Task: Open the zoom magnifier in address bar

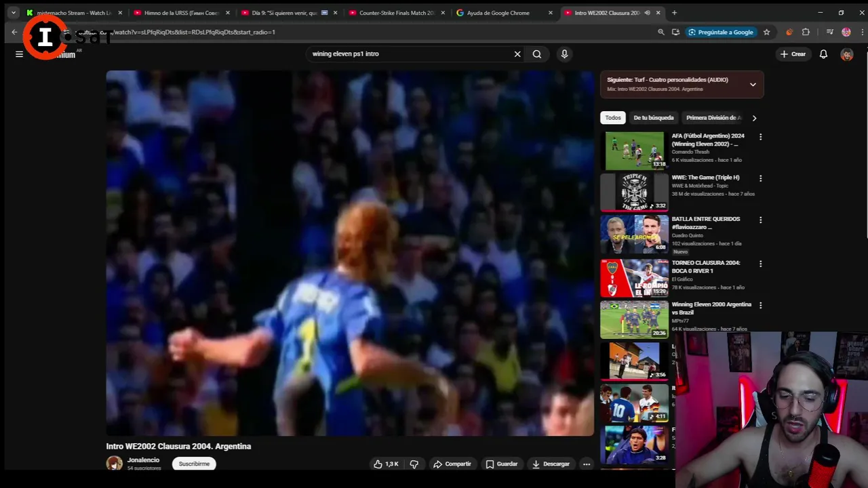Action: [x=660, y=32]
